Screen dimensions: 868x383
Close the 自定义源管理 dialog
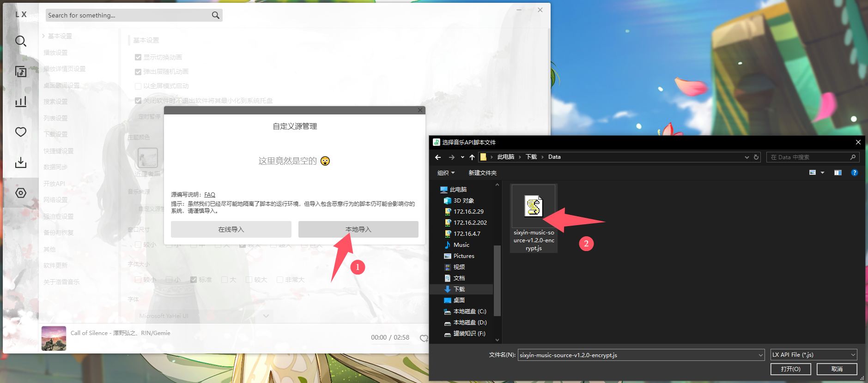(420, 110)
